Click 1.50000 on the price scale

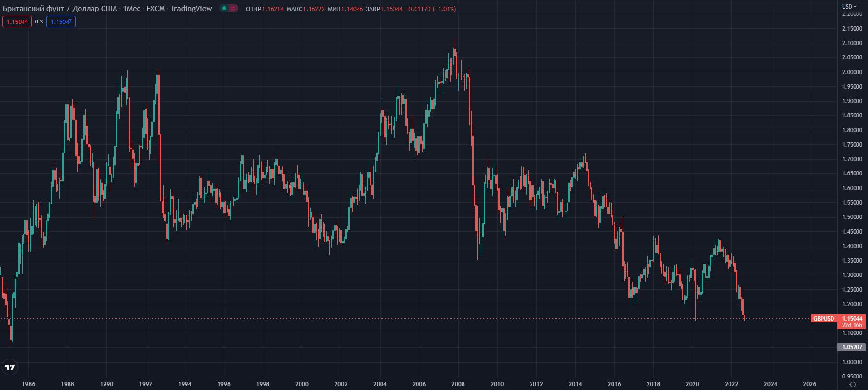852,217
